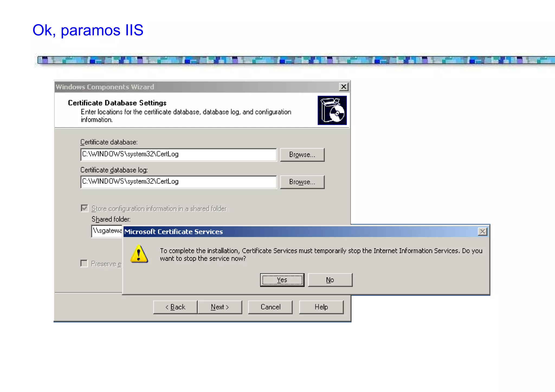555x392 pixels.
Task: Click the Shared folder path field
Action: click(x=107, y=231)
